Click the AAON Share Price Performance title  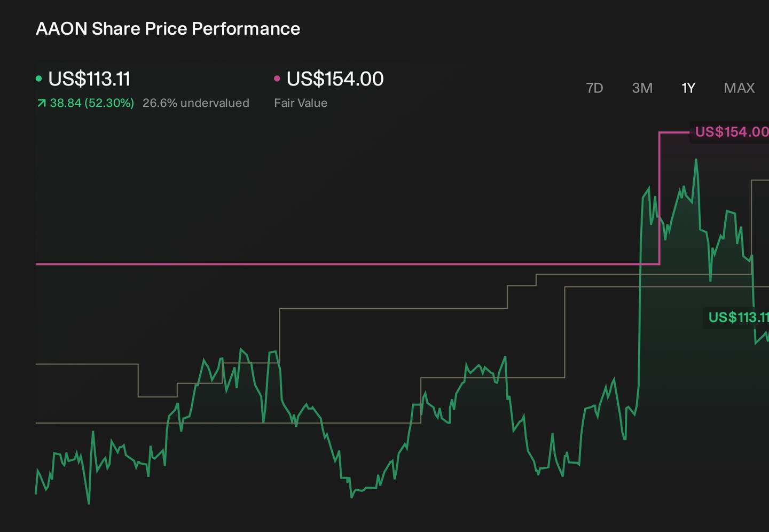(x=168, y=28)
